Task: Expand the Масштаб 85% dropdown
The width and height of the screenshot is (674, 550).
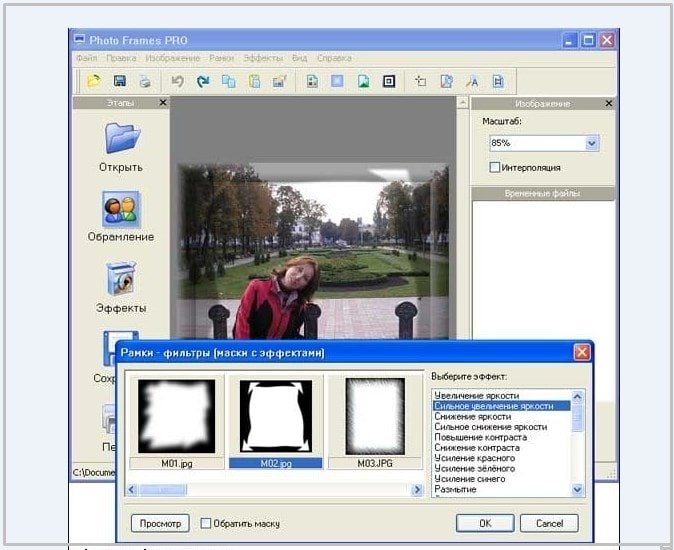Action: [x=592, y=144]
